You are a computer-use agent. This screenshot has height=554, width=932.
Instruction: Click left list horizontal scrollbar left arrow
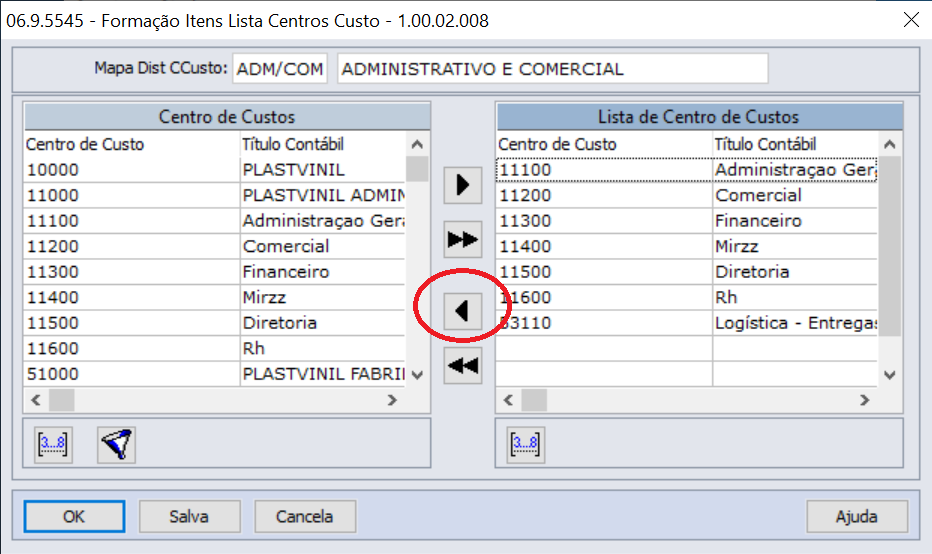(36, 400)
